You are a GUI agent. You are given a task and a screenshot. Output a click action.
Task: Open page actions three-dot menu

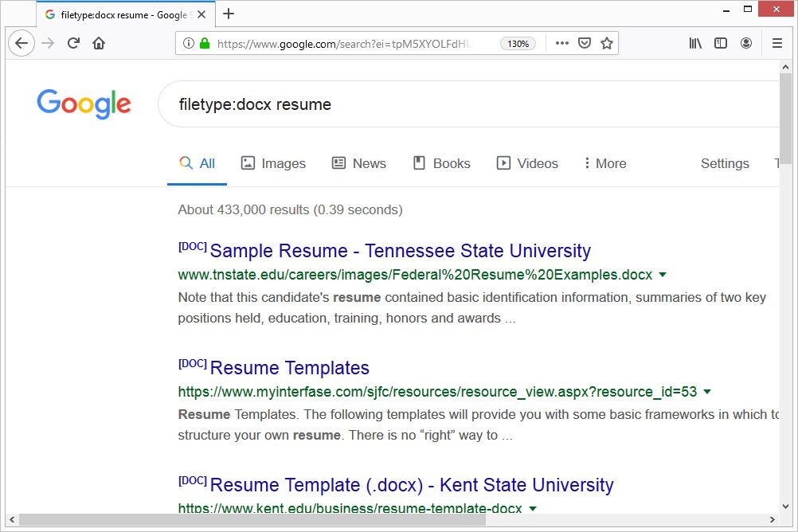561,43
